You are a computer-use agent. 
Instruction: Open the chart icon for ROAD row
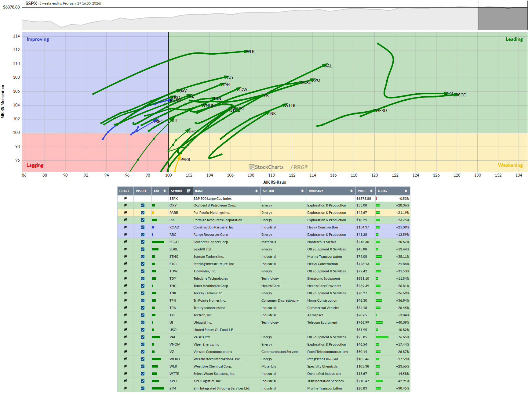coord(126,227)
